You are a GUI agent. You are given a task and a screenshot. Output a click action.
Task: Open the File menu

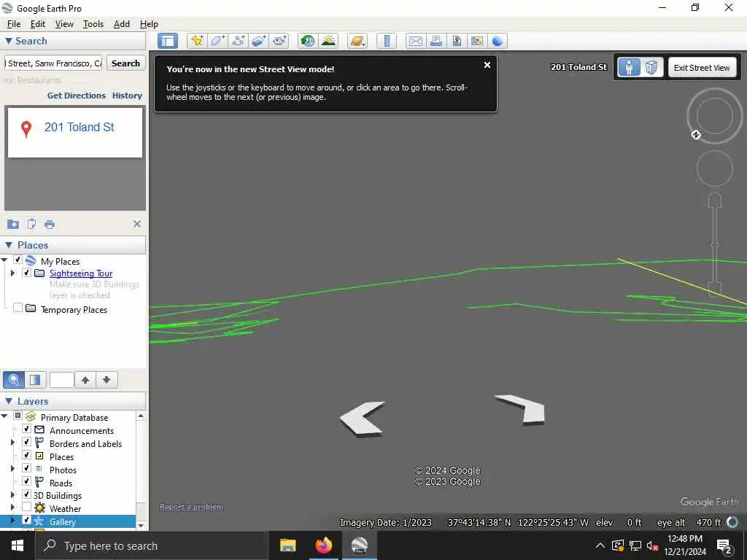[x=14, y=24]
